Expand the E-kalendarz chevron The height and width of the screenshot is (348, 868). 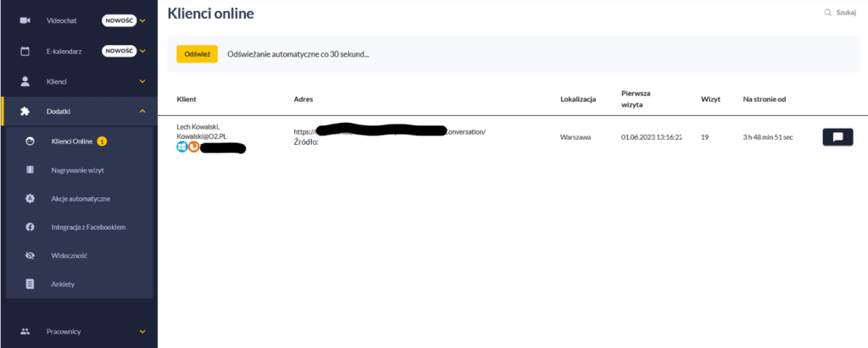pos(142,52)
